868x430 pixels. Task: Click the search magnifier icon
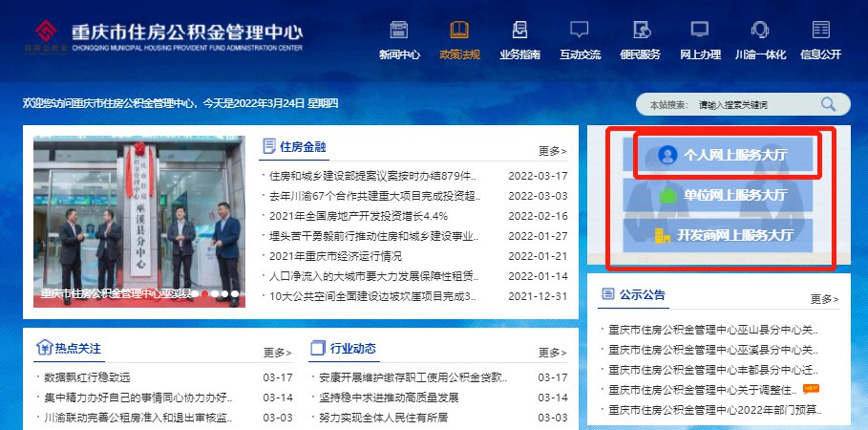click(828, 104)
